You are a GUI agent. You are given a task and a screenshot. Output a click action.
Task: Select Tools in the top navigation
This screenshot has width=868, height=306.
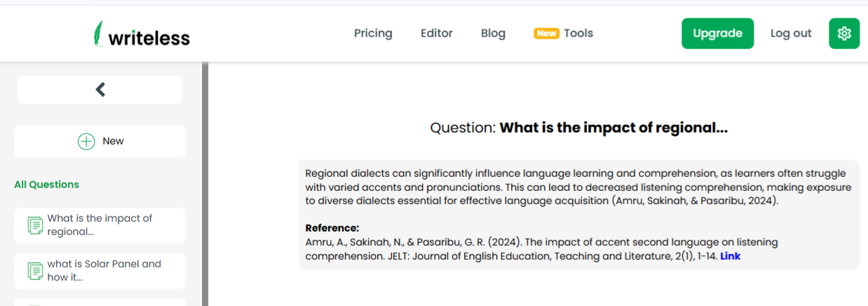578,33
